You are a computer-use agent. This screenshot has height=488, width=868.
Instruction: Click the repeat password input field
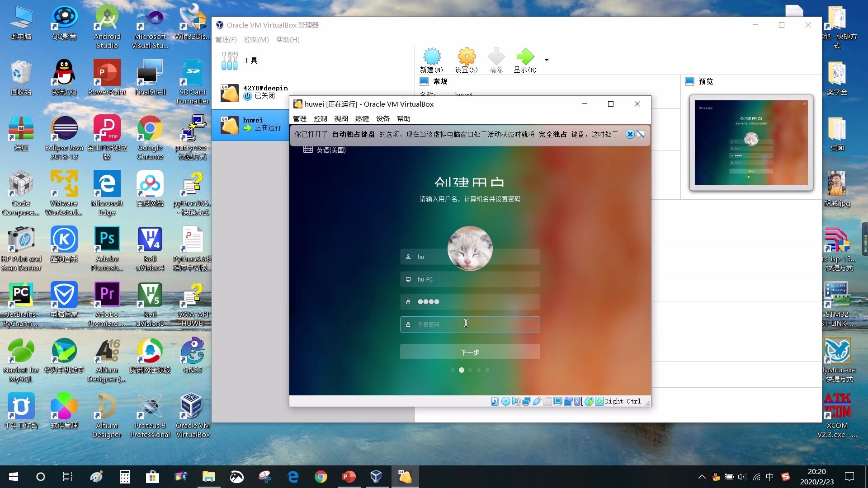tap(470, 324)
